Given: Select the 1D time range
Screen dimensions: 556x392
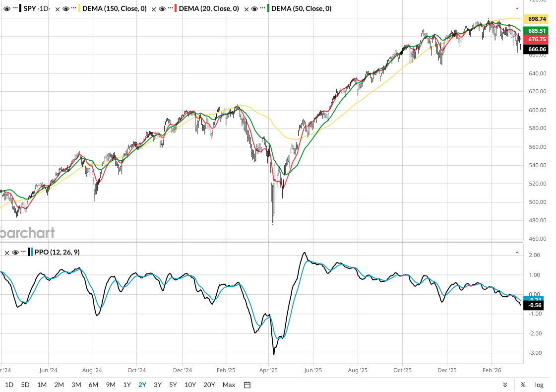Looking at the screenshot, I should pos(9,385).
